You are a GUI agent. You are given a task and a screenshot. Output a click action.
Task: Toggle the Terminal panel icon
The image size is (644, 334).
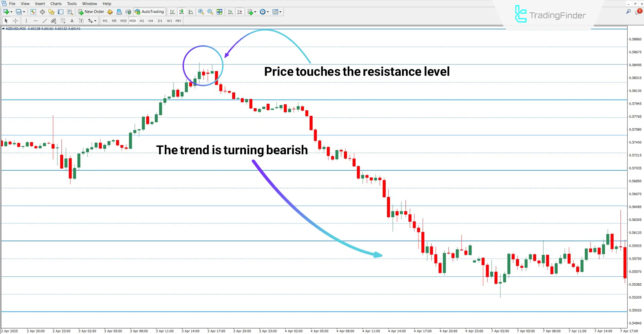click(60, 12)
